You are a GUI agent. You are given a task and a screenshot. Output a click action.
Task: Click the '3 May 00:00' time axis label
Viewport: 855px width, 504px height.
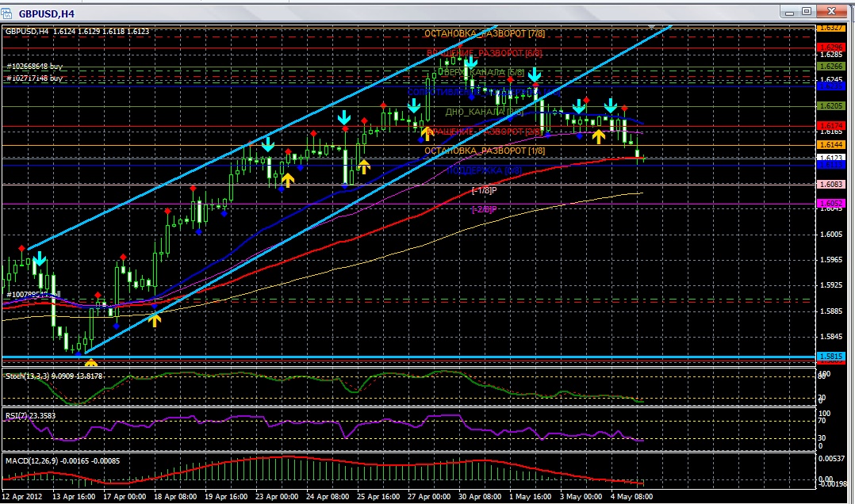tap(581, 497)
